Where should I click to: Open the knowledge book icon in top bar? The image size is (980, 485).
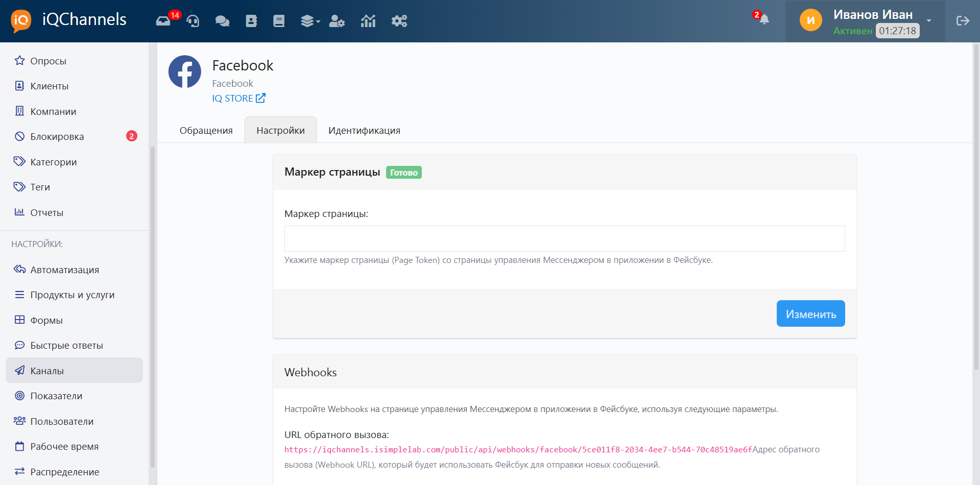279,21
